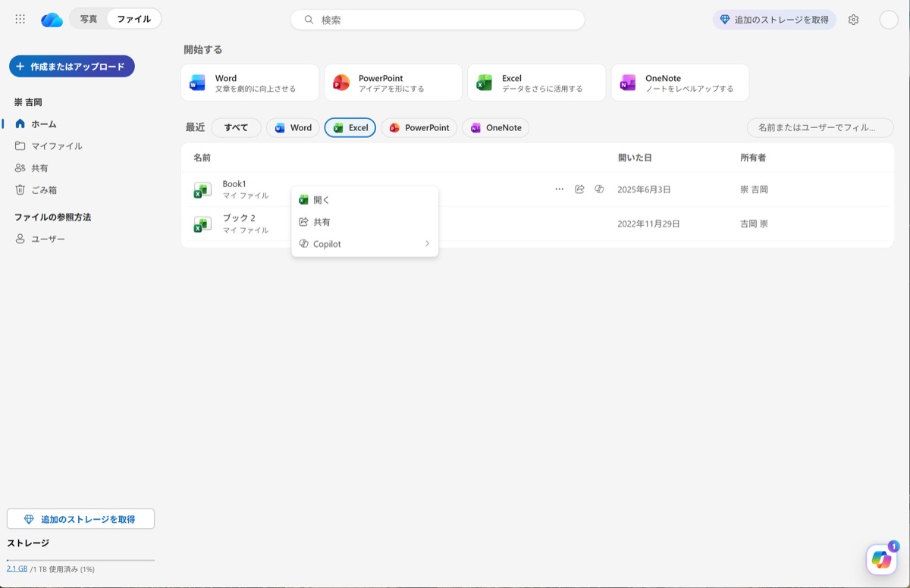The height and width of the screenshot is (588, 910).
Task: Select the Excel filter chip
Action: (x=350, y=128)
